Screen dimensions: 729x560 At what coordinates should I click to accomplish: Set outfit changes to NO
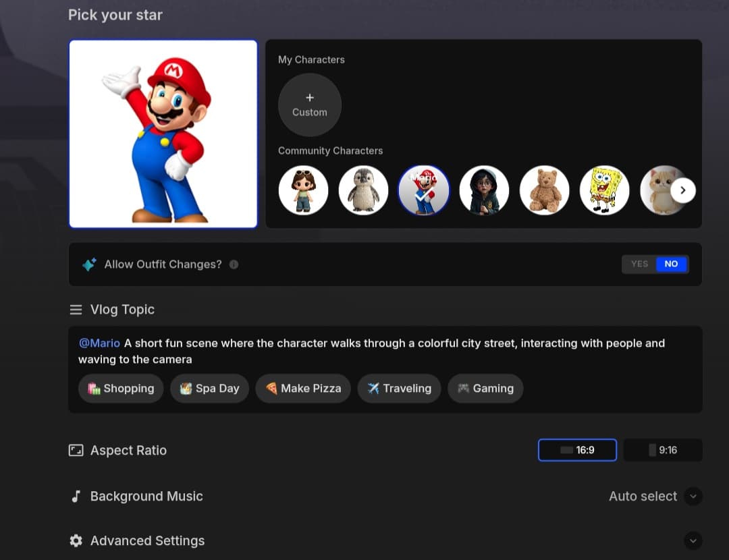[671, 264]
